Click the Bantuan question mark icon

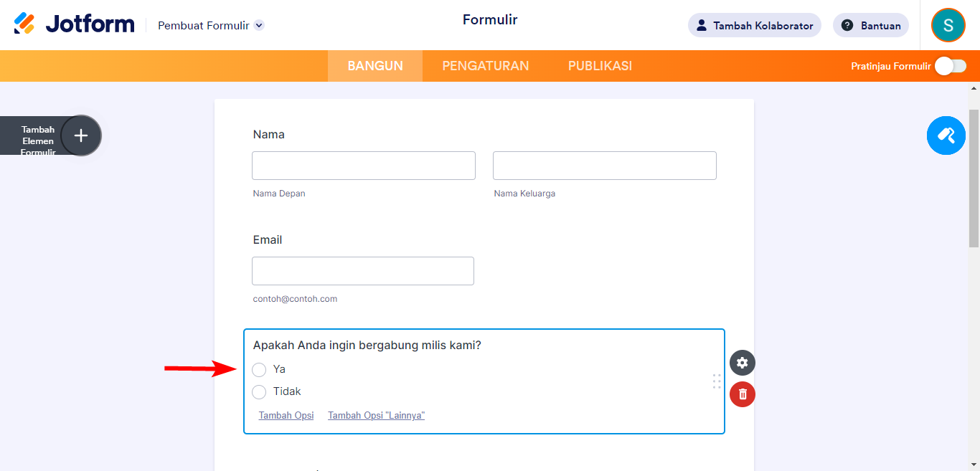[x=847, y=26]
